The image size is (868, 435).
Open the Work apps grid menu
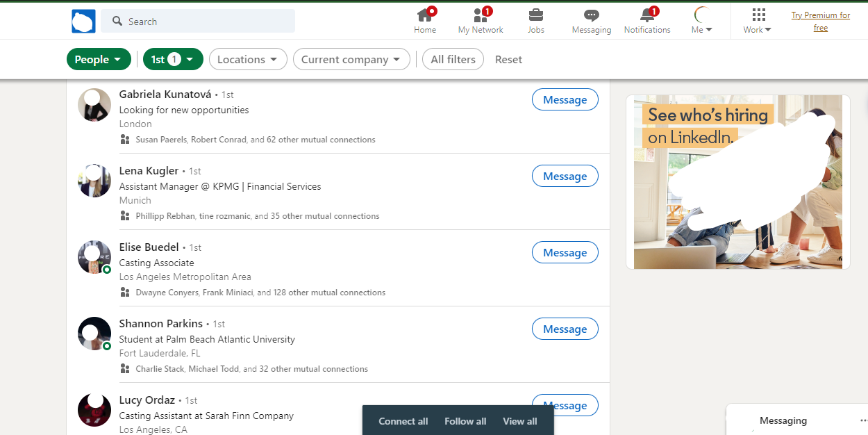coord(758,20)
